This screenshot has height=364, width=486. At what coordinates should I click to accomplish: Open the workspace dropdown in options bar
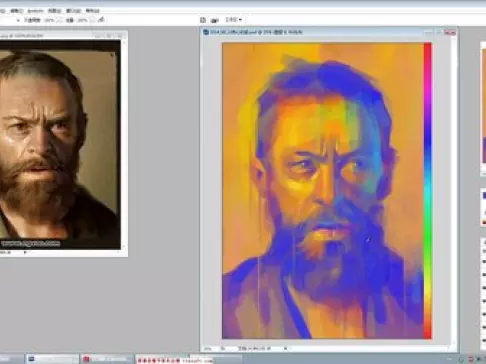[233, 20]
